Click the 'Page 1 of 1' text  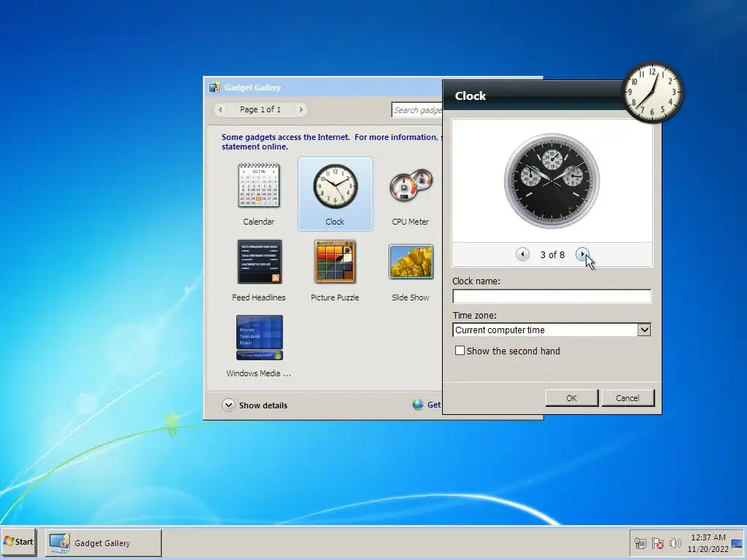tap(260, 109)
